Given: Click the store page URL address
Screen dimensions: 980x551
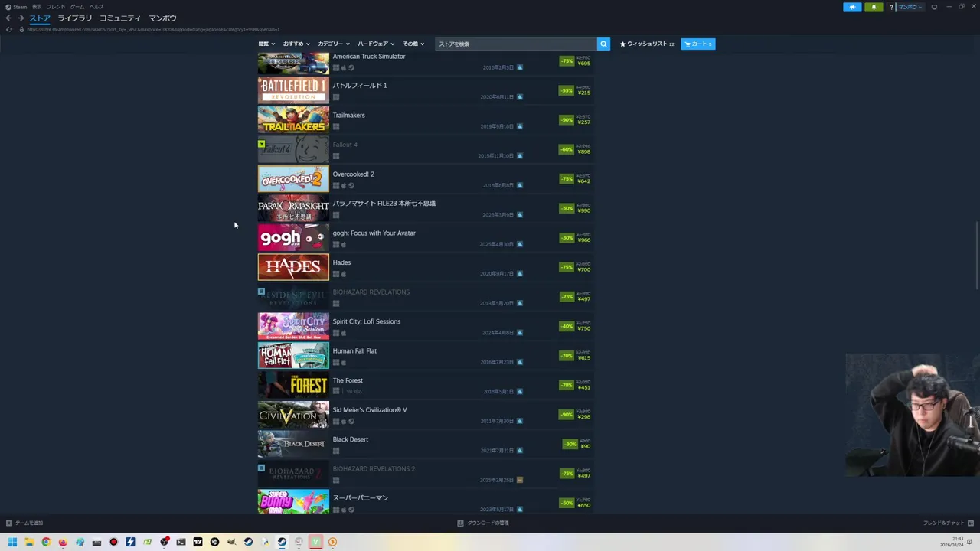Looking at the screenshot, I should pos(153,29).
